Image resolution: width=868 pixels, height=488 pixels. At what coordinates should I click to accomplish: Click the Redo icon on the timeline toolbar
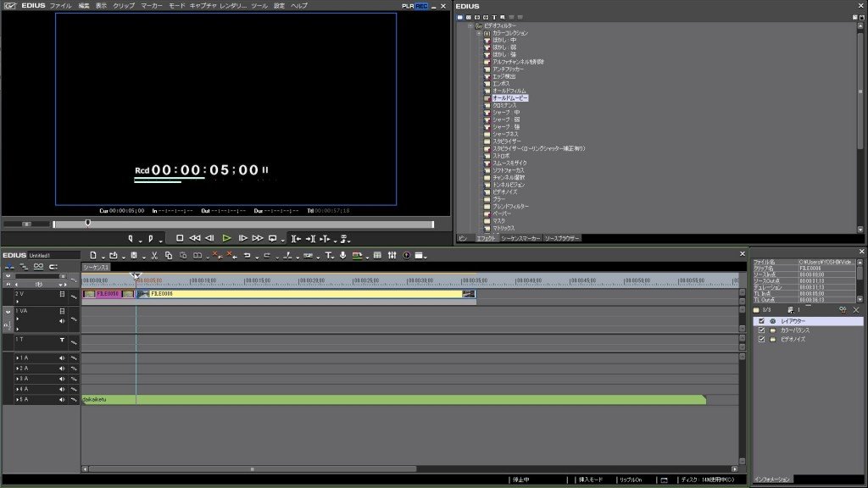pyautogui.click(x=267, y=255)
